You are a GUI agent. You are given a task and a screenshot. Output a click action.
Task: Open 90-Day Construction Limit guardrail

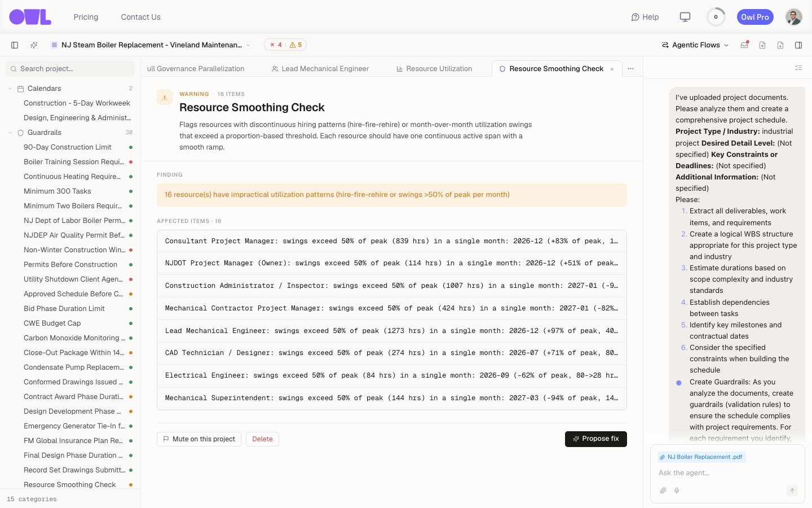[x=68, y=147]
